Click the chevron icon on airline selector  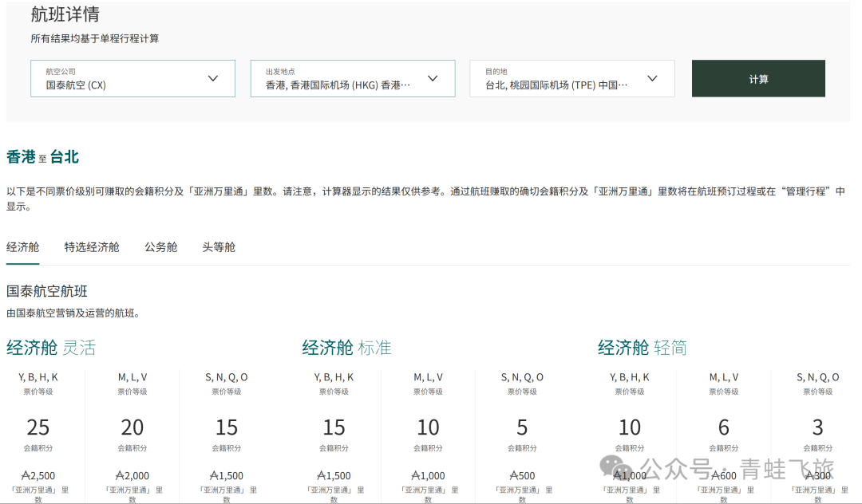pyautogui.click(x=213, y=78)
